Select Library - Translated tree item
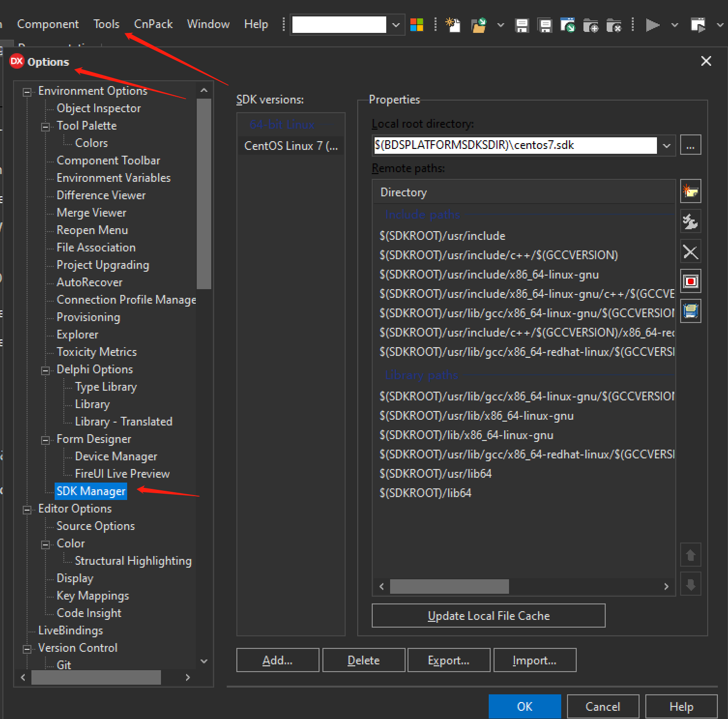The height and width of the screenshot is (719, 728). (x=124, y=422)
